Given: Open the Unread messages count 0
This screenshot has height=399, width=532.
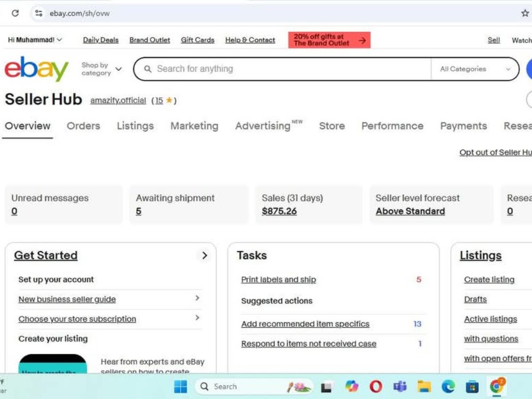Looking at the screenshot, I should [x=14, y=211].
